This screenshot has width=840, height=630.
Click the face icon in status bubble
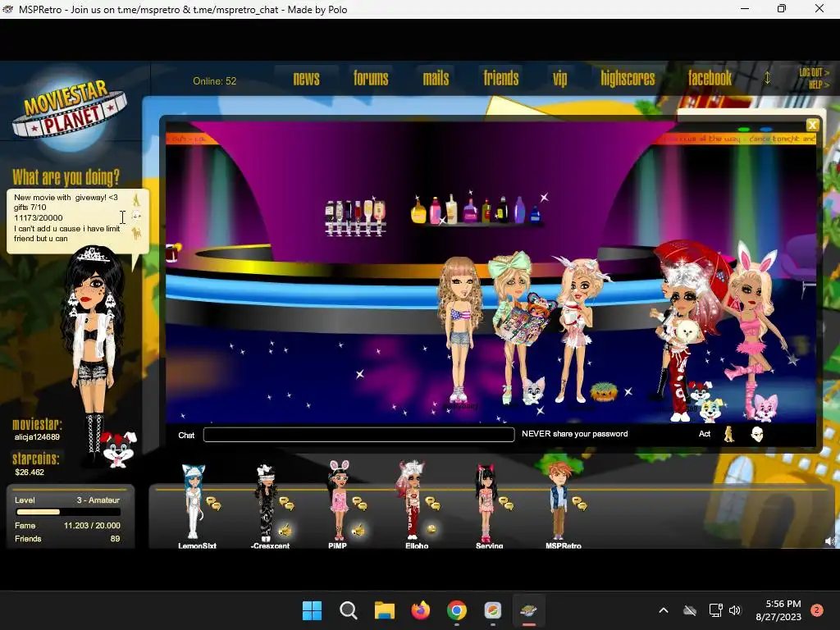[x=137, y=216]
